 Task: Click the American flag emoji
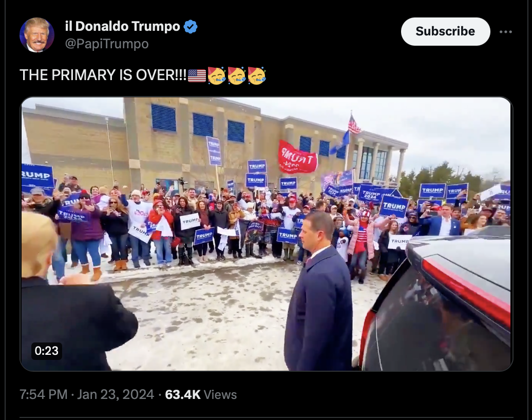(197, 75)
